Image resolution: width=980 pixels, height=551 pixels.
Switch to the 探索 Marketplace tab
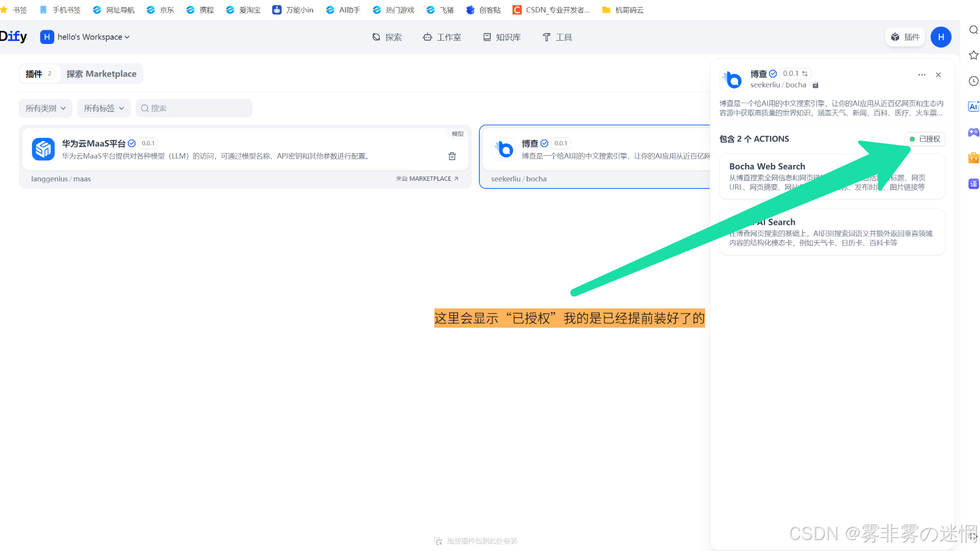click(x=102, y=74)
